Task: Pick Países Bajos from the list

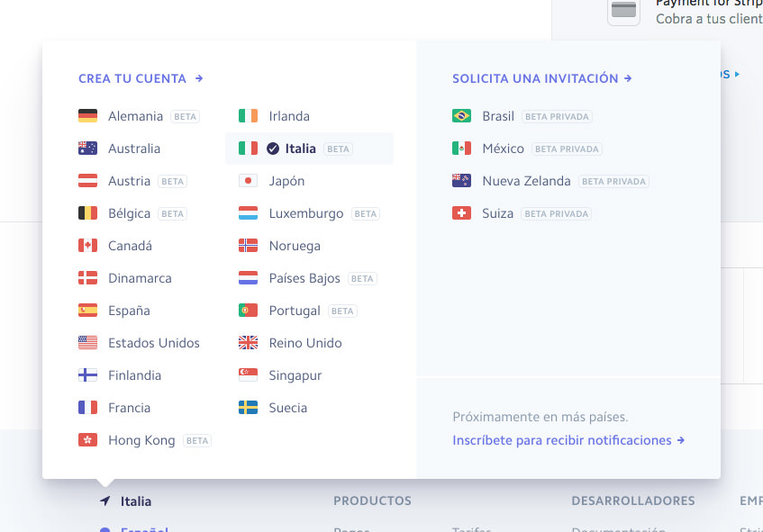Action: [304, 278]
